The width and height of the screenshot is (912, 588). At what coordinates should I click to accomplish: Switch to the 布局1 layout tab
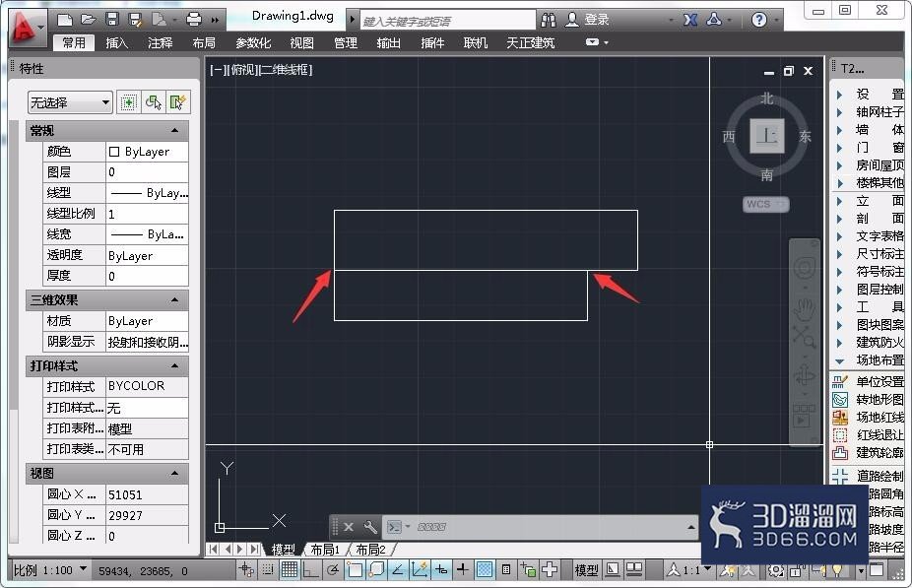325,549
